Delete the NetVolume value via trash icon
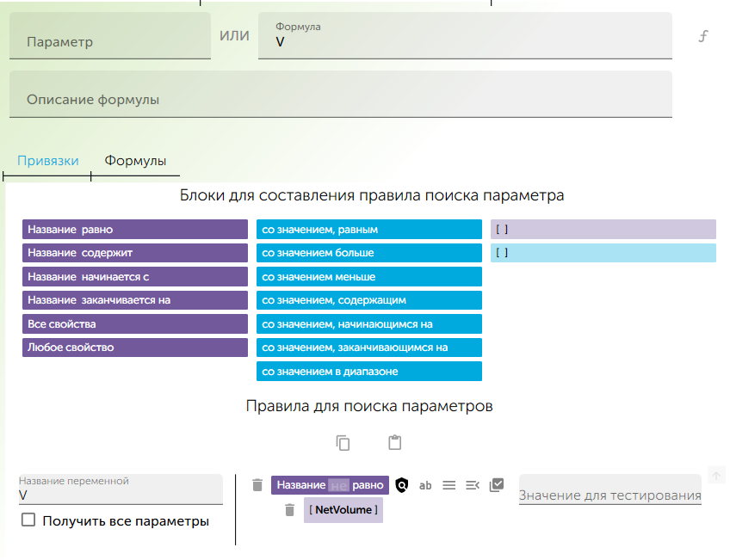The image size is (730, 560). click(290, 510)
